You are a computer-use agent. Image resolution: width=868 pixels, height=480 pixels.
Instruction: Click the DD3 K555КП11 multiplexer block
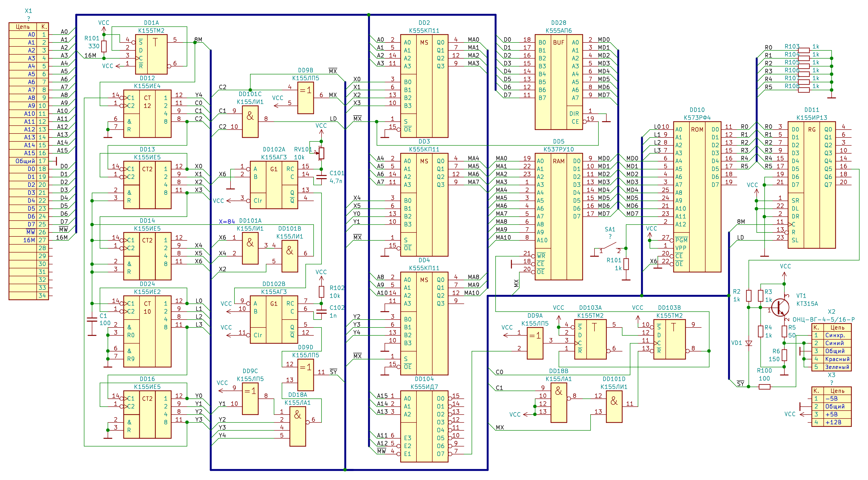point(424,205)
